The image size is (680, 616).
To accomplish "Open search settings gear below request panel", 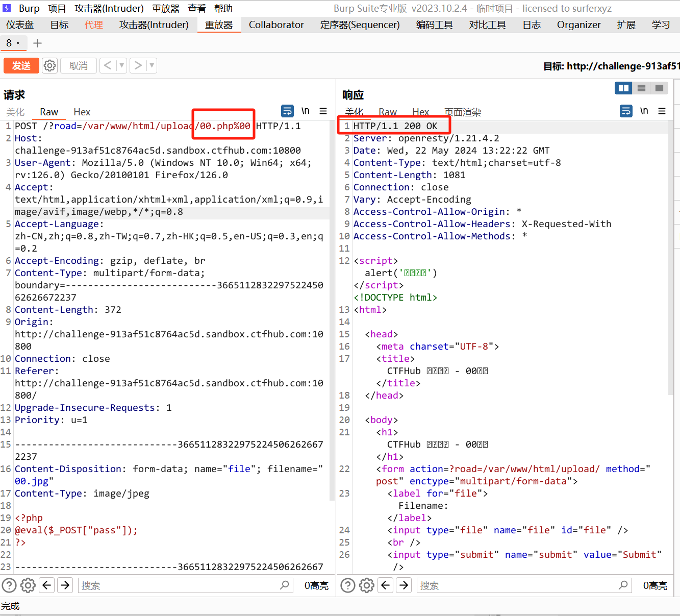I will [x=28, y=585].
